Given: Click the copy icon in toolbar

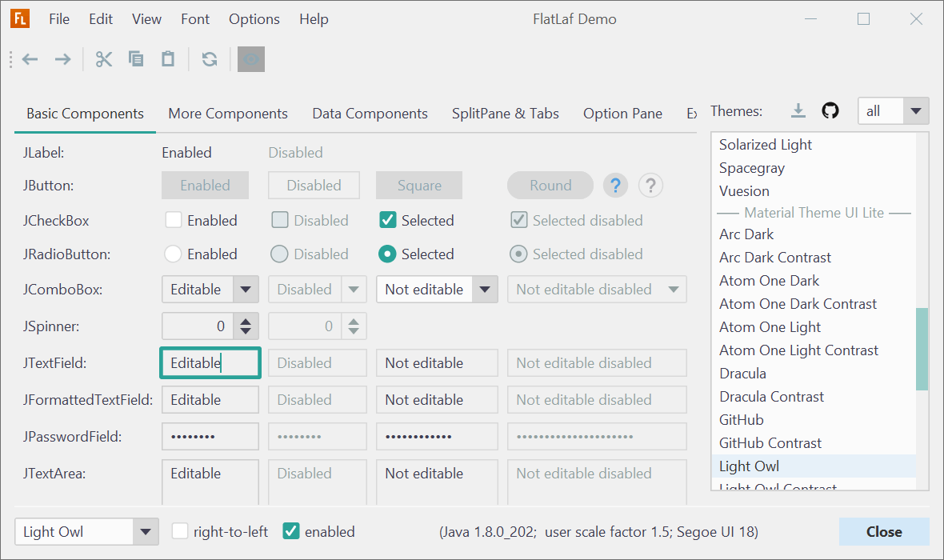Looking at the screenshot, I should (x=136, y=59).
